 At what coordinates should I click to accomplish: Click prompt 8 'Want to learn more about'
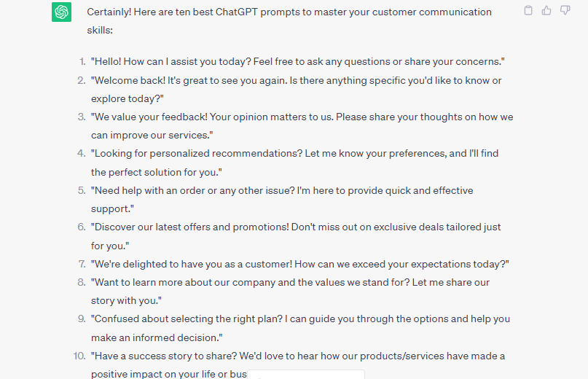coord(290,292)
